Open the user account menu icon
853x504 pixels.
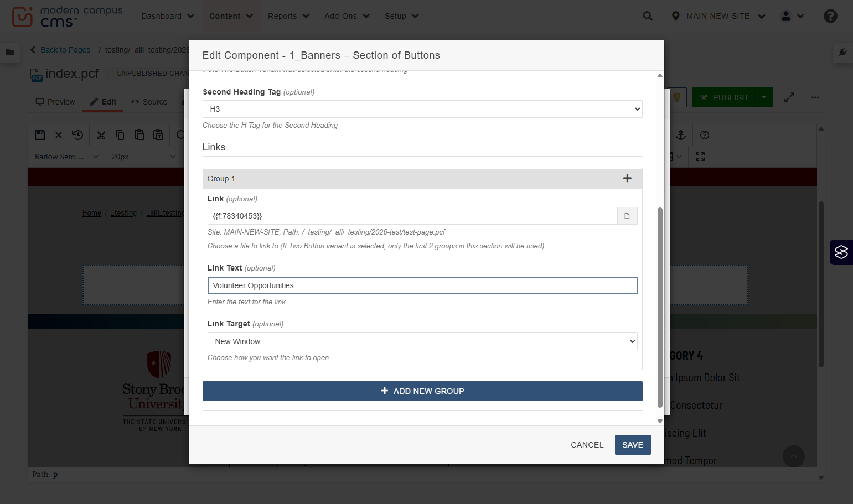click(x=792, y=16)
